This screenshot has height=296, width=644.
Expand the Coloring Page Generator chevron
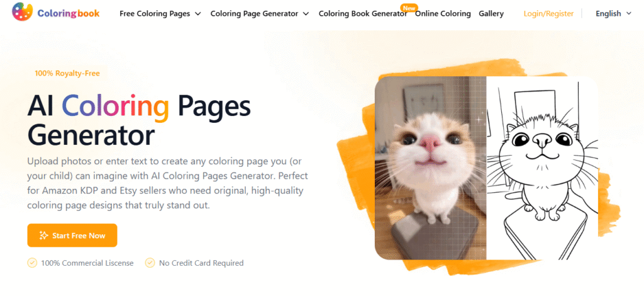coord(306,14)
